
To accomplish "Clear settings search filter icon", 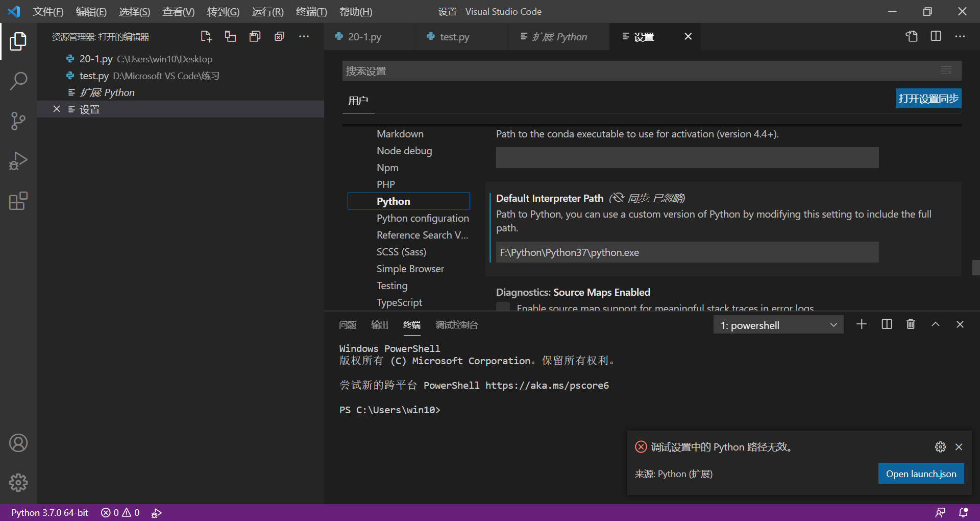I will 946,70.
